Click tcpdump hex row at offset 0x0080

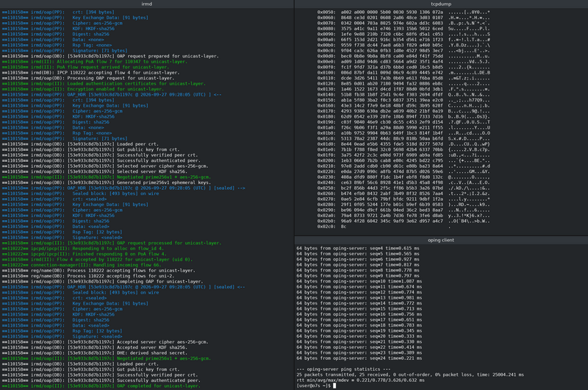pos(404,29)
